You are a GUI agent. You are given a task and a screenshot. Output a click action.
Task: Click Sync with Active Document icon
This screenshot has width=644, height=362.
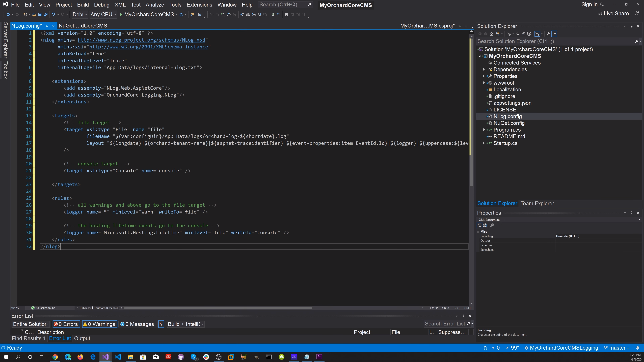click(518, 34)
